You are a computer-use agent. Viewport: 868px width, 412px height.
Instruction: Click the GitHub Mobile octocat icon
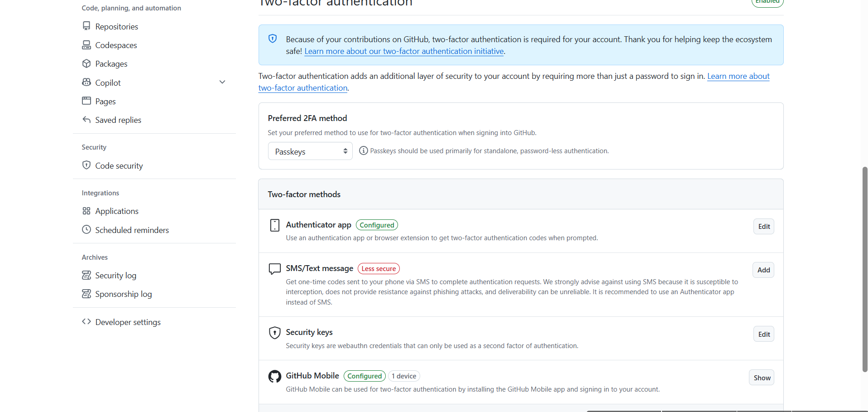pos(275,376)
